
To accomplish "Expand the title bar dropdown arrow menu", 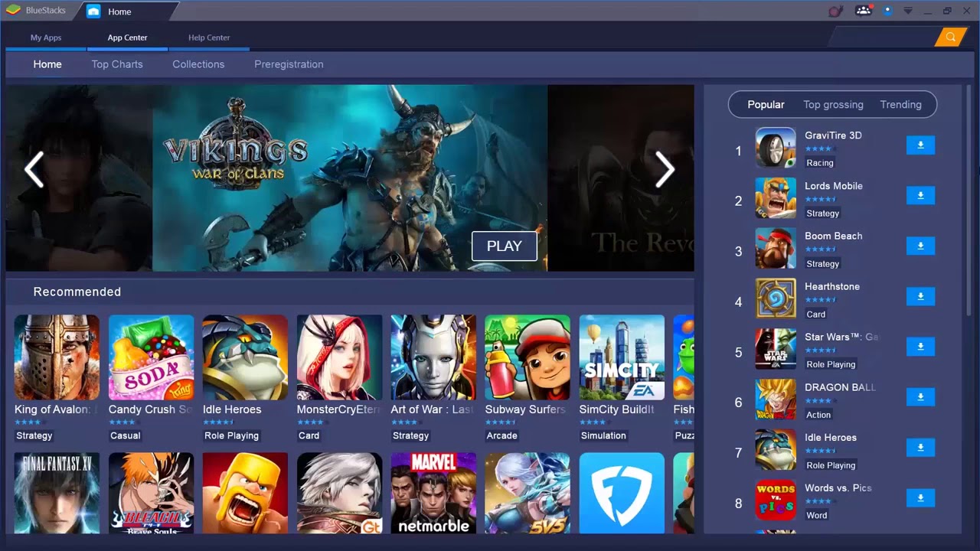I will (x=908, y=11).
